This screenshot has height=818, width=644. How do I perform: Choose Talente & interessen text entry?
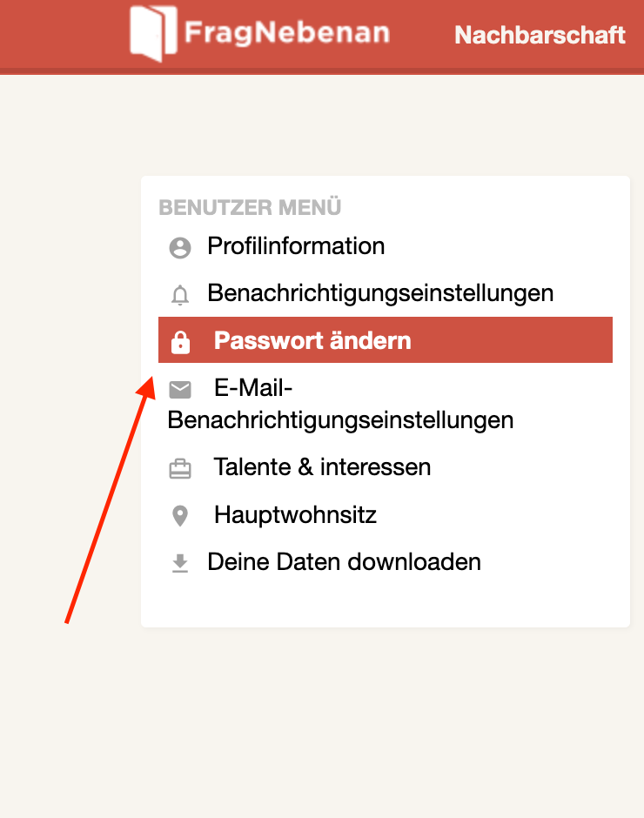322,467
